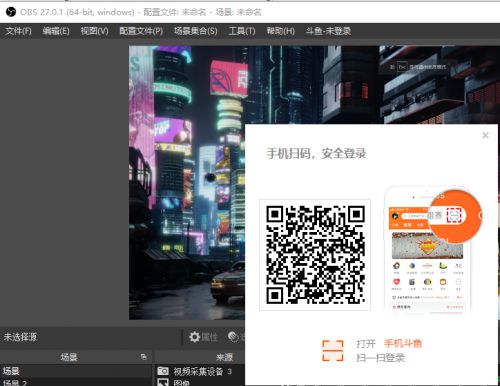Open the 工具(T) menu
This screenshot has height=386, width=500.
242,31
